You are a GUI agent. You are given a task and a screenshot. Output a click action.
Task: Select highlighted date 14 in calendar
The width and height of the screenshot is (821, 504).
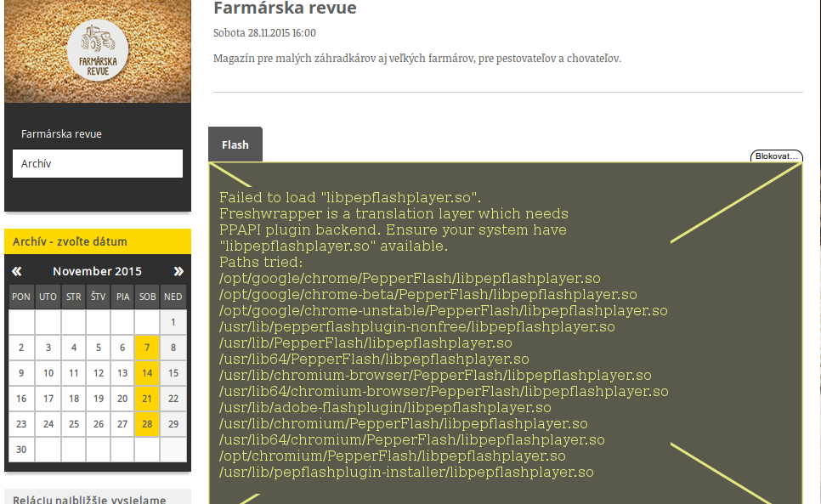click(147, 373)
